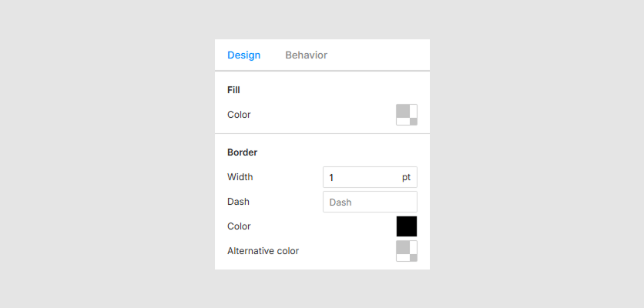
Task: Click gray canvas left of the panel
Action: (x=108, y=154)
